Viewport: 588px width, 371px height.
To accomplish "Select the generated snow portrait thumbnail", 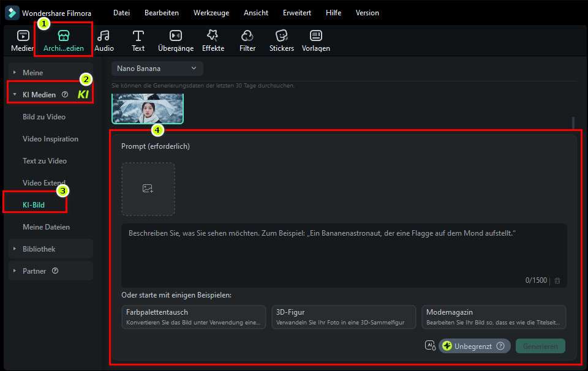I will (148, 110).
